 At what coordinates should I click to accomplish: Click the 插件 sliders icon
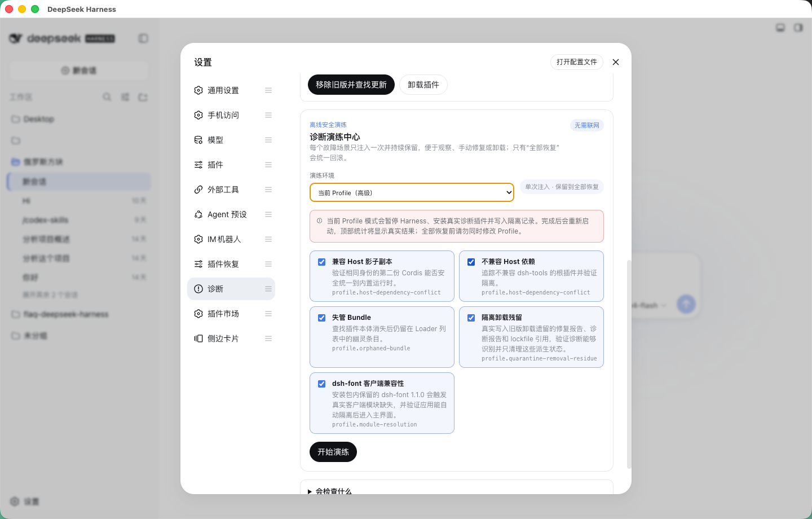198,165
